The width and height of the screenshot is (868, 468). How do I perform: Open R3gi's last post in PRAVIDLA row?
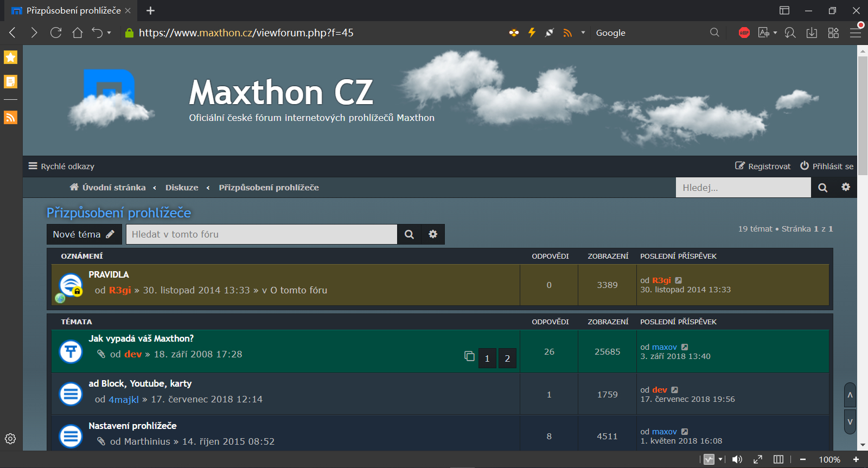click(x=678, y=280)
